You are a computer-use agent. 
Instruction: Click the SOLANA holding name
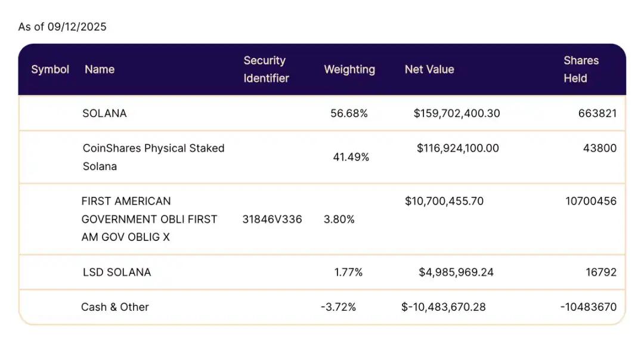click(104, 113)
